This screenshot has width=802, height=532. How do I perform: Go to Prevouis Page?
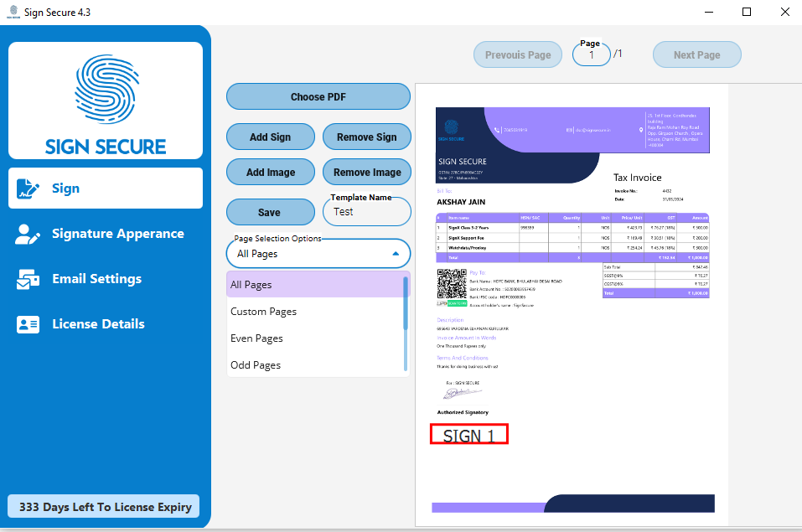coord(518,54)
